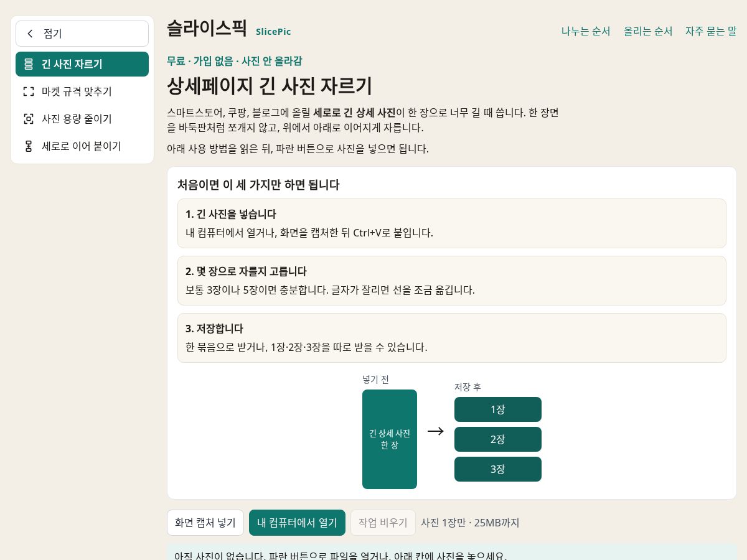Click the 사진 용량 줄이기 icon

(x=29, y=119)
